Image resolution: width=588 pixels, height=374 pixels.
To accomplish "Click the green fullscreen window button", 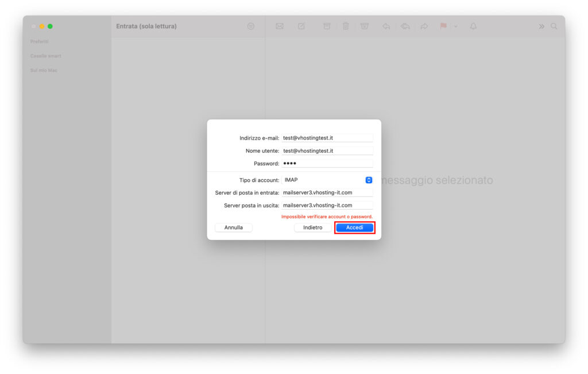I will (x=51, y=26).
